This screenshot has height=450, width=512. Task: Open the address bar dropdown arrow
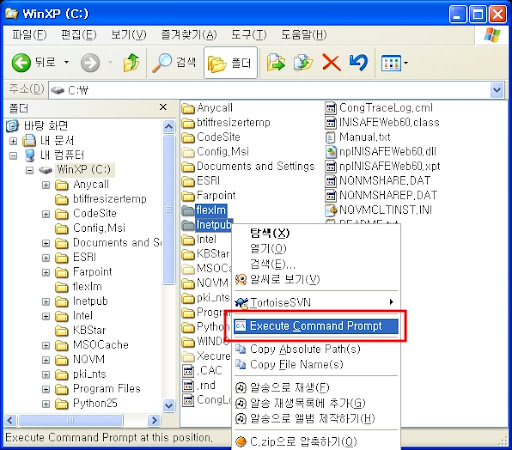pyautogui.click(x=497, y=90)
